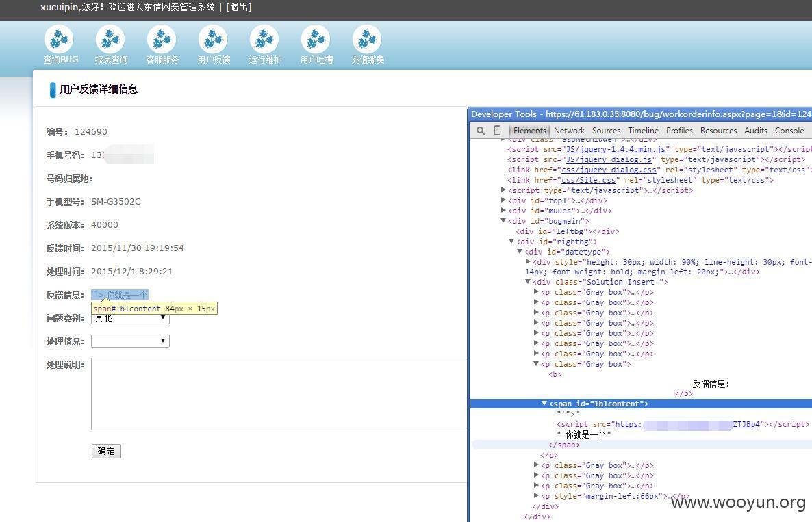
Task: Open the 用户反馈 navigation icon
Action: tap(213, 39)
